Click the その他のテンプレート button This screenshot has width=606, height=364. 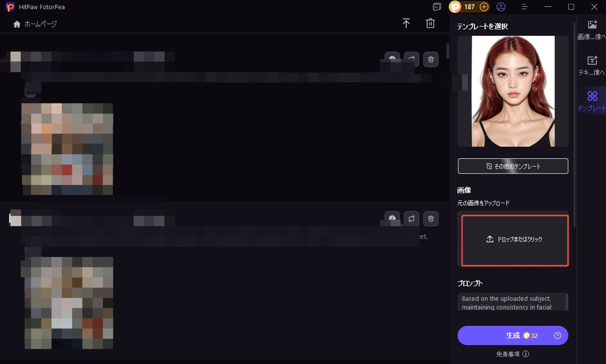[512, 166]
